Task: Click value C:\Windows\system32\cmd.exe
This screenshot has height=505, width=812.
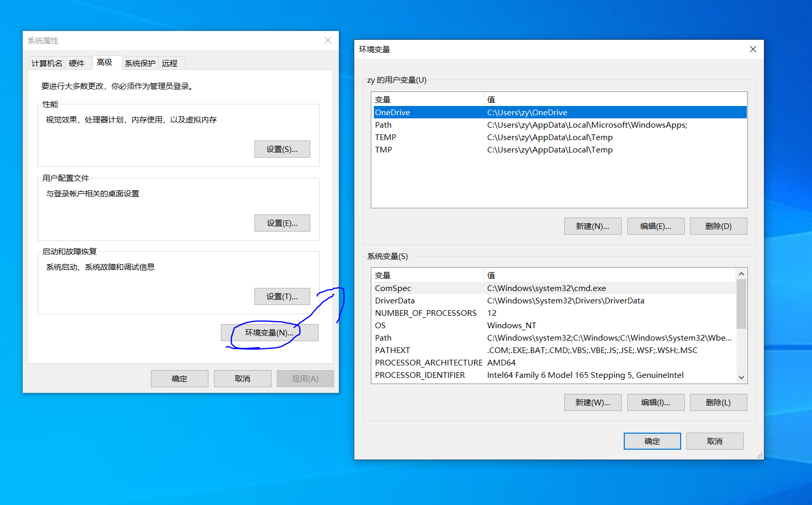Action: (547, 288)
